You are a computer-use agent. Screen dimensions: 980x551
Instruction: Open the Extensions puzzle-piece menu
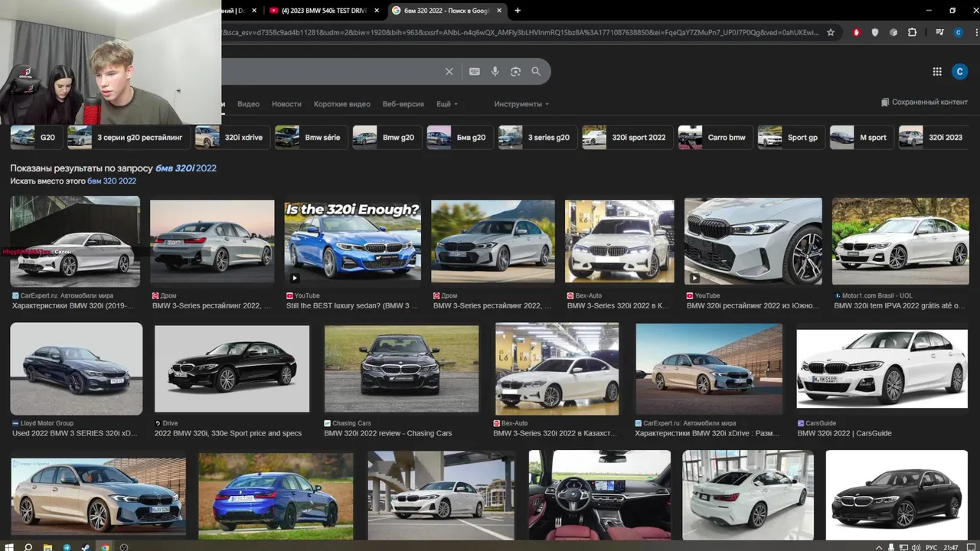[x=912, y=32]
